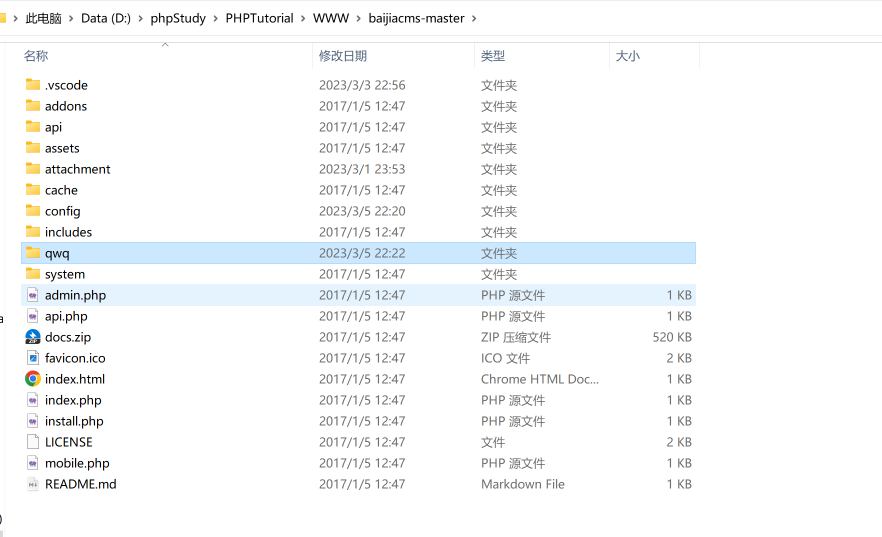Click the Markdown File type cell
The height and width of the screenshot is (537, 882).
tap(523, 484)
